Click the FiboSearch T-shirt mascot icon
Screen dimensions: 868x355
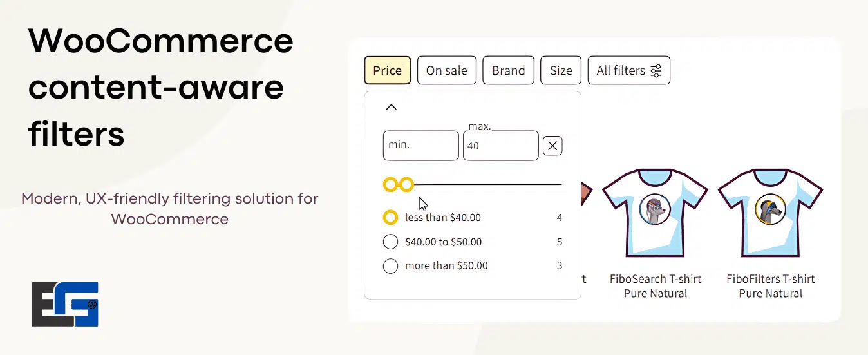click(x=655, y=210)
